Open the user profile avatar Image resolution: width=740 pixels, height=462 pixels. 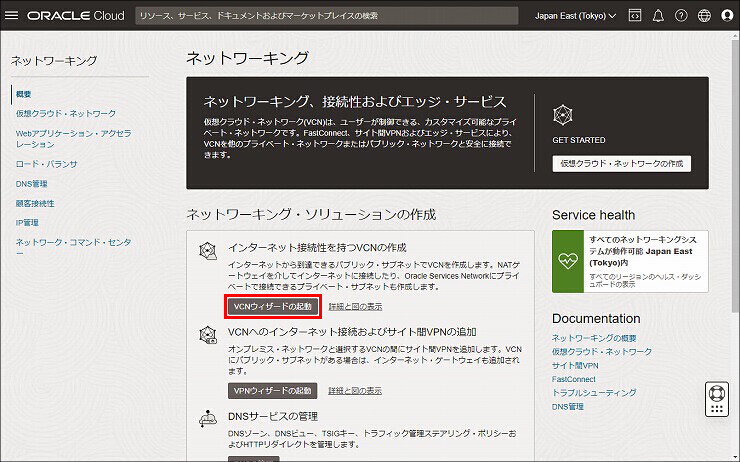click(727, 16)
